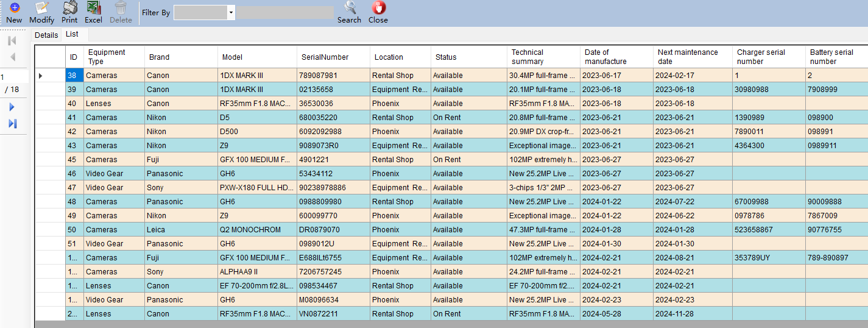
Task: Click the Leica Q2 MONOCHROM model cell
Action: coord(256,230)
